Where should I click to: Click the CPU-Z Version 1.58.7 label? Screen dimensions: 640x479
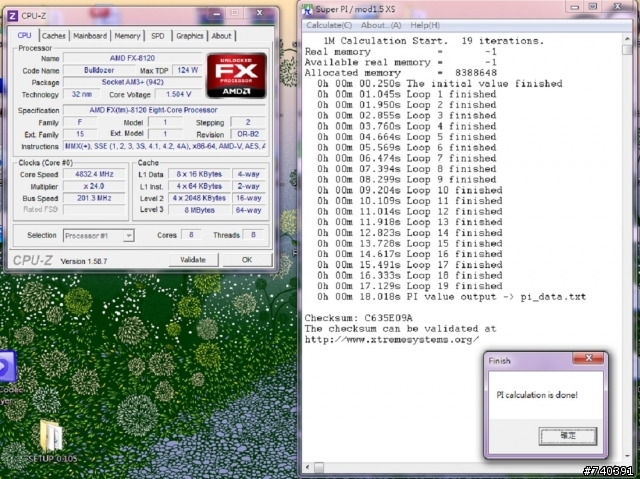(x=84, y=261)
